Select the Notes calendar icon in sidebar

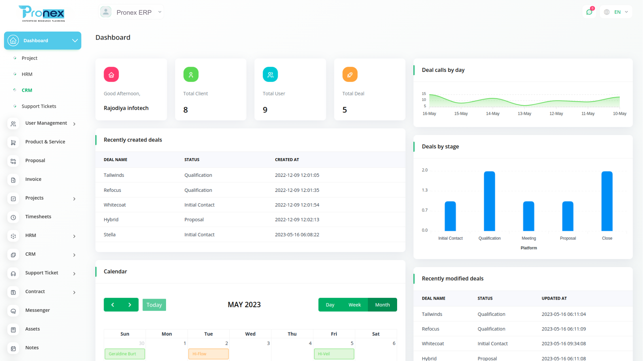[x=13, y=348]
